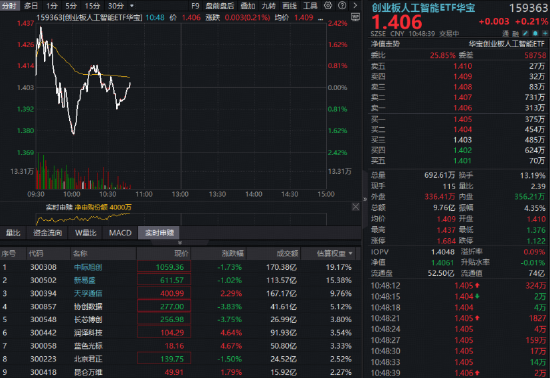The height and width of the screenshot is (378, 550).
Task: Click the 卖一 price 1.406 in order book
Action: click(x=462, y=108)
